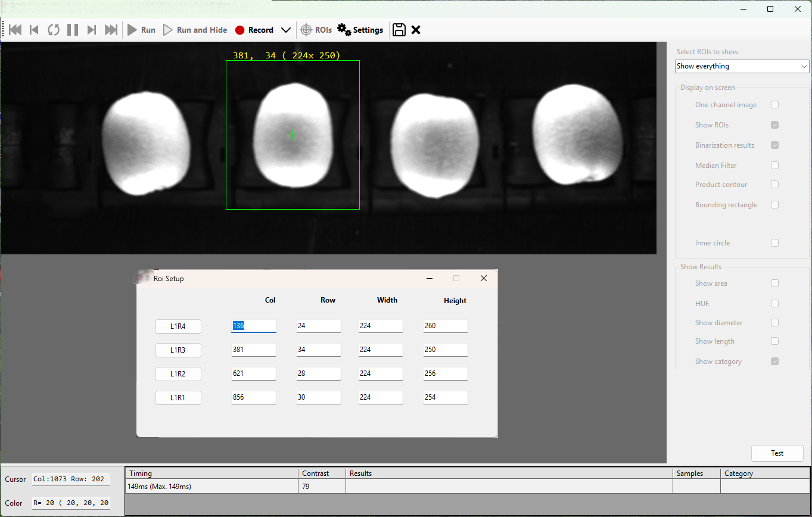
Task: Toggle Binarization results checkbox
Action: pyautogui.click(x=774, y=145)
